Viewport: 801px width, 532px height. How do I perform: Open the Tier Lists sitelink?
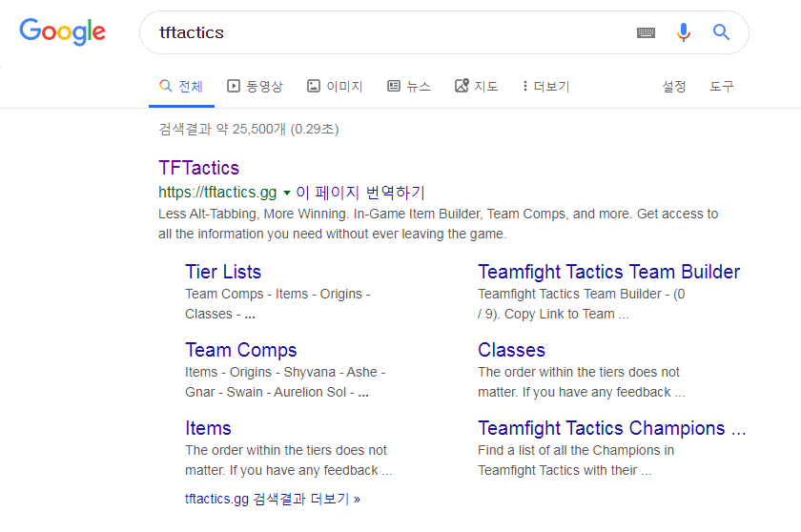coord(223,272)
